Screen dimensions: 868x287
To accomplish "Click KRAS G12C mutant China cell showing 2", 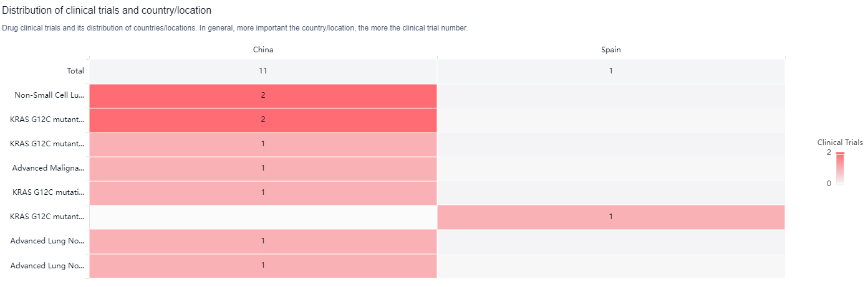I will point(263,120).
